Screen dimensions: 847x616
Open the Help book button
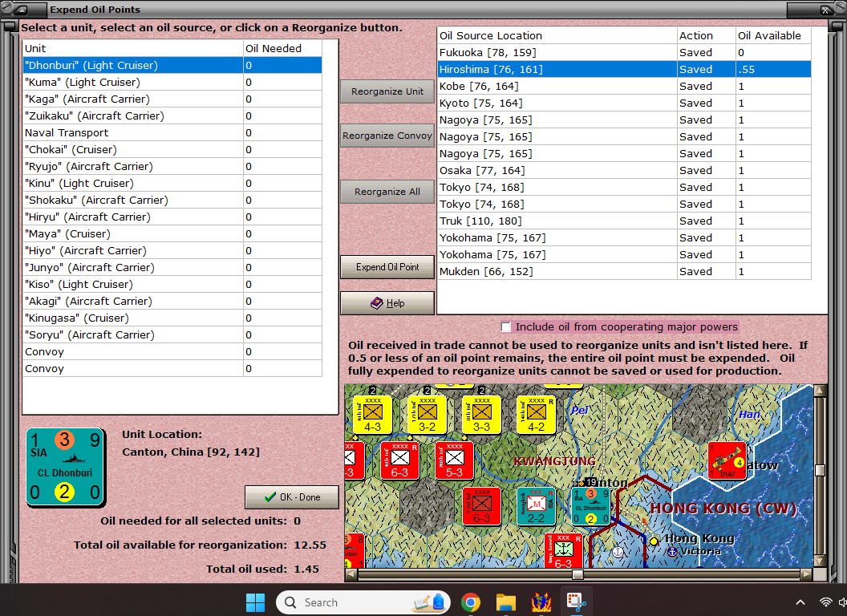[387, 303]
